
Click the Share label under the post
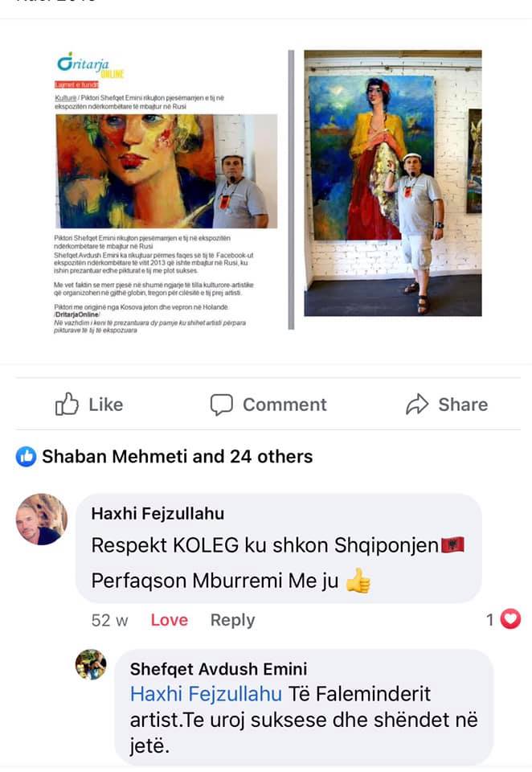point(463,404)
